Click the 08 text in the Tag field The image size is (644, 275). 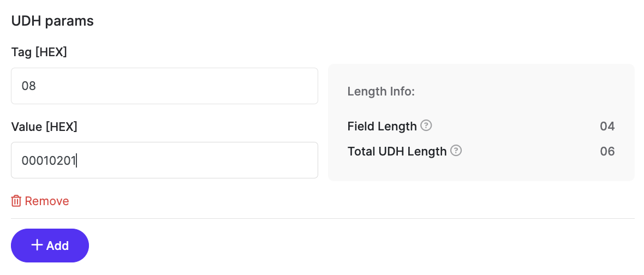coord(28,86)
